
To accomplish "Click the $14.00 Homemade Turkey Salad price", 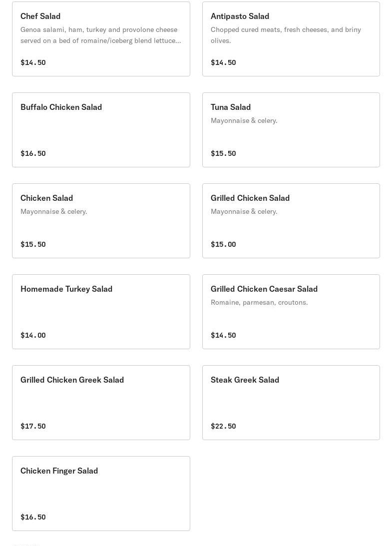I will [x=33, y=335].
